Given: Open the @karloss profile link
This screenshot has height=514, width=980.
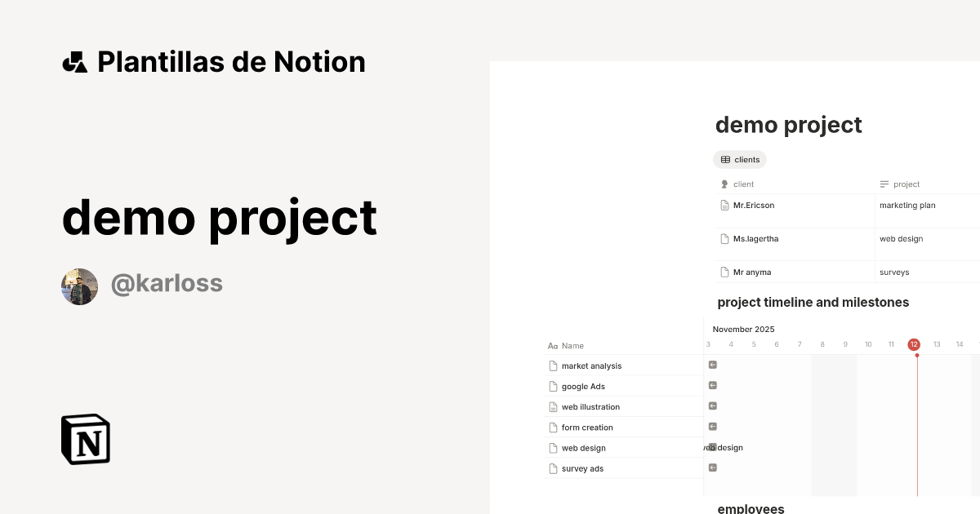Looking at the screenshot, I should click(x=167, y=282).
